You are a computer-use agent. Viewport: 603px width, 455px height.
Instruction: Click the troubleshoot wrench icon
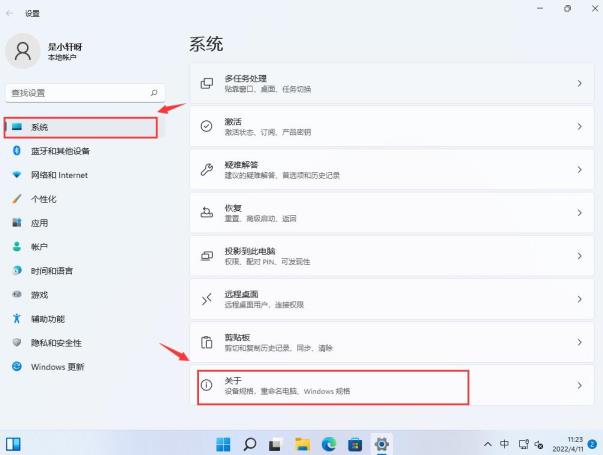pos(207,169)
